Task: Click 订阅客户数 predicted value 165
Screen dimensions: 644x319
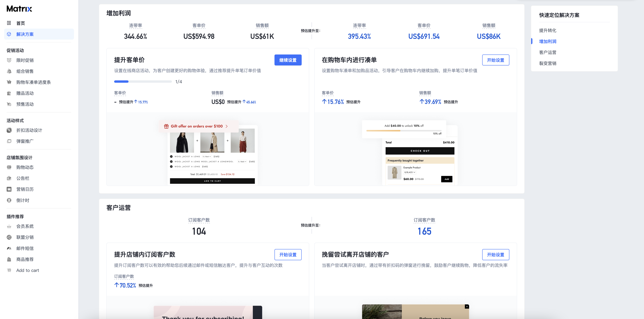Action: pos(424,231)
